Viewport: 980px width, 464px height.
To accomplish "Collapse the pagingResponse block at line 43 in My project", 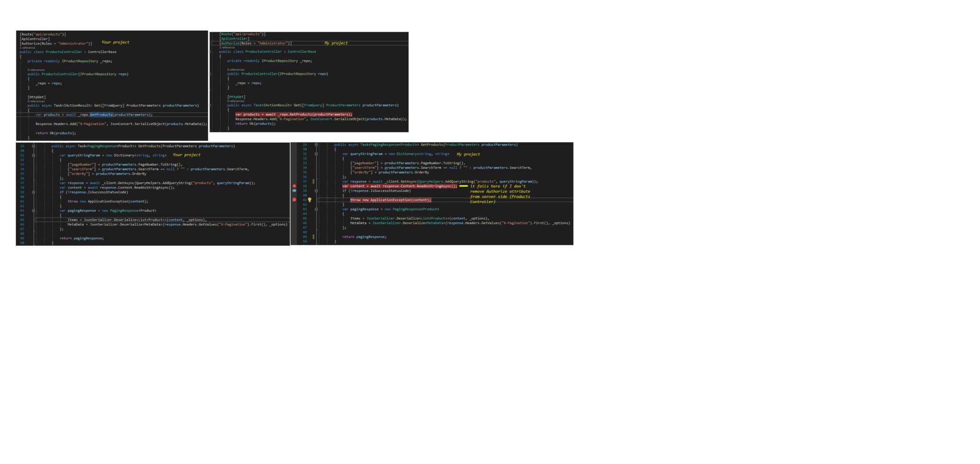I will pos(316,209).
